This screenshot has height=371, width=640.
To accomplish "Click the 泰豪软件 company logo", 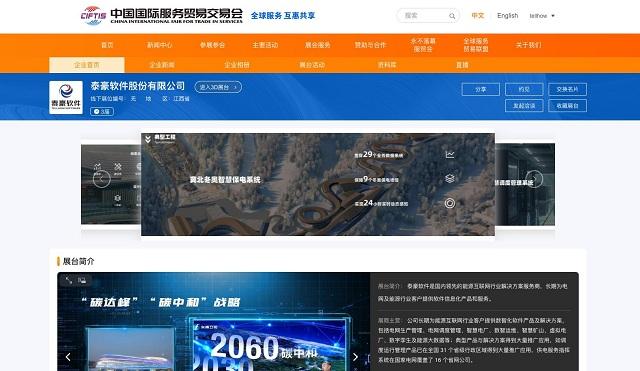I will pos(66,97).
